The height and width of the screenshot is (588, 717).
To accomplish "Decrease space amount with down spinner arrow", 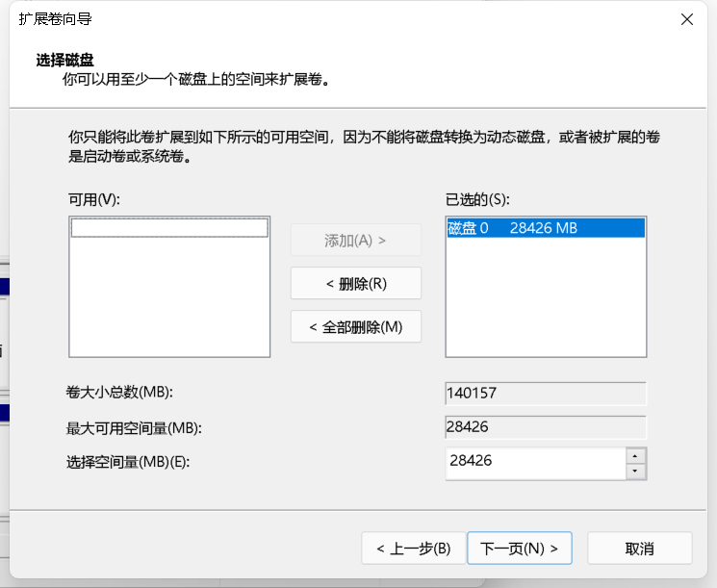I will [x=635, y=471].
